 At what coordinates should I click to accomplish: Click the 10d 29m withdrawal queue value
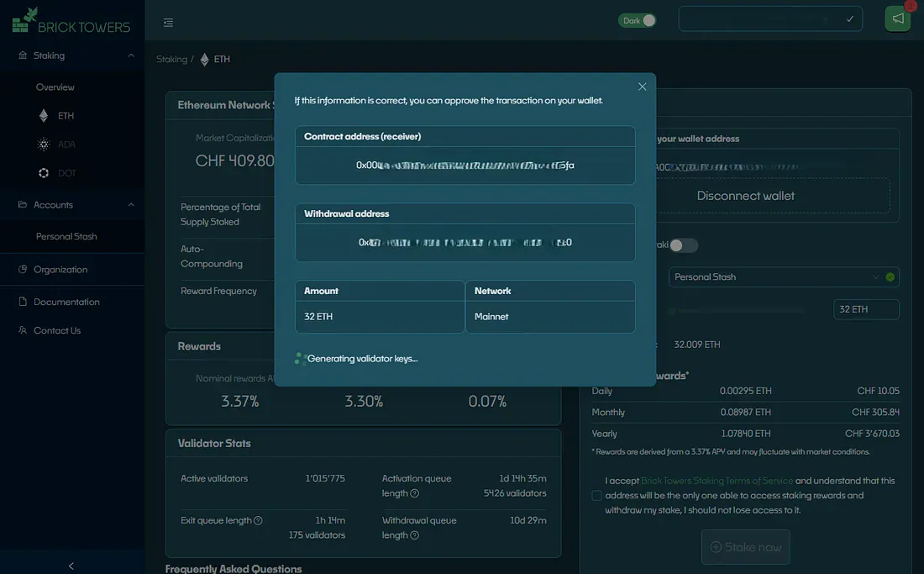point(528,520)
